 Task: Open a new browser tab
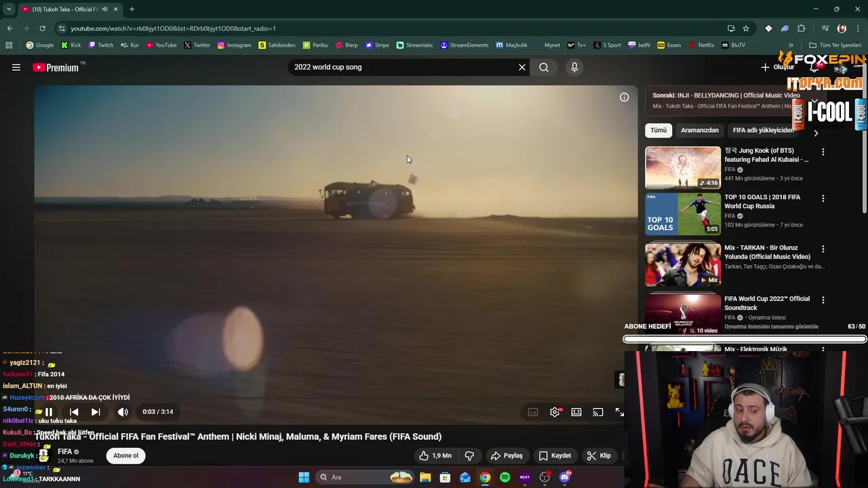[x=132, y=9]
